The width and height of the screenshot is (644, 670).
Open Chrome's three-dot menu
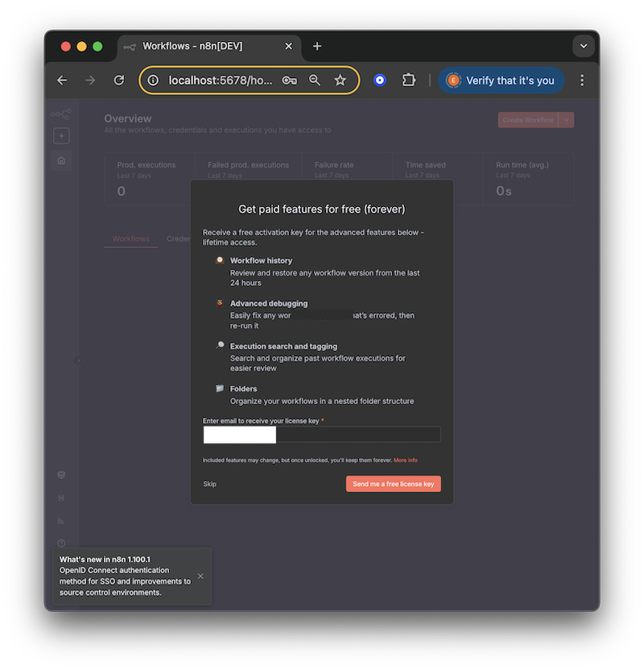[582, 81]
